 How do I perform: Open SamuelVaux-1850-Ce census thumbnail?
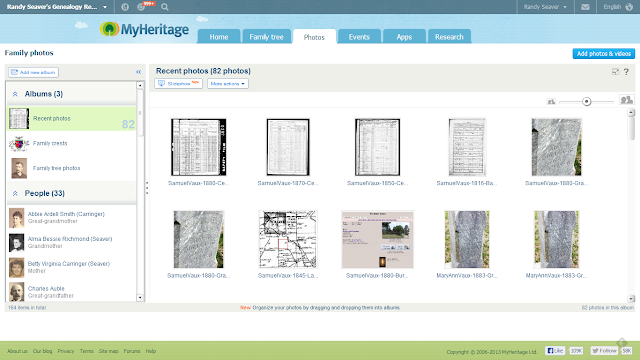point(378,147)
